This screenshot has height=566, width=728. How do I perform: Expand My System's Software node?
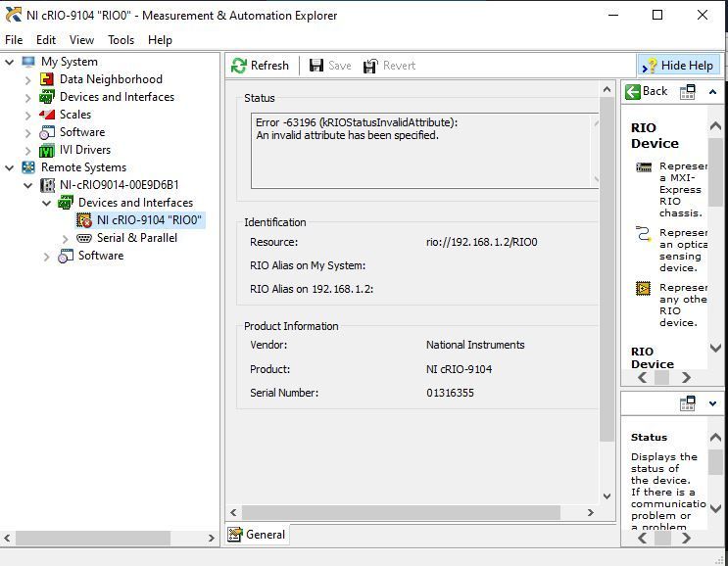pyautogui.click(x=27, y=133)
